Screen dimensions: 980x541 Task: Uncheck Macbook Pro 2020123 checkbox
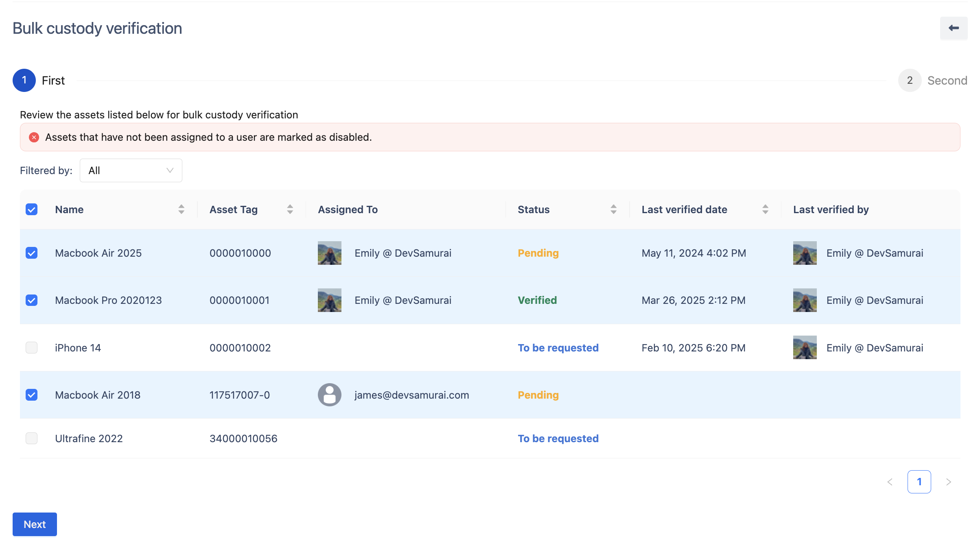pos(32,300)
